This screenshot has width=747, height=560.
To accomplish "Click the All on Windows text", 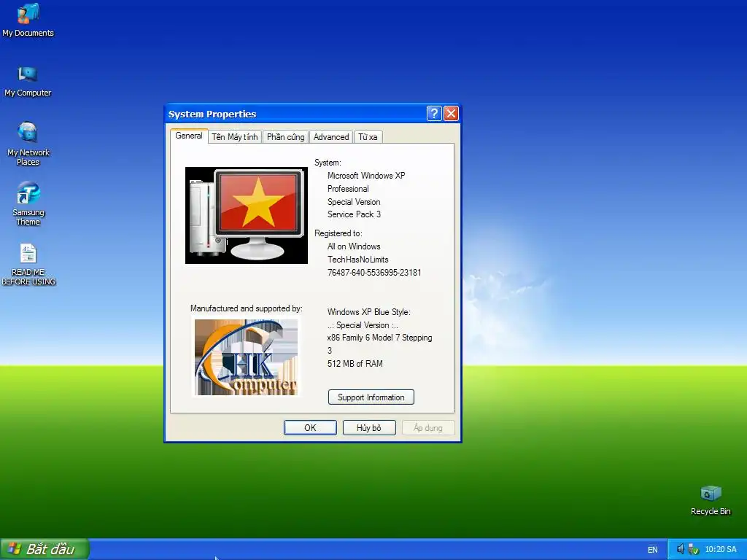I will [354, 246].
